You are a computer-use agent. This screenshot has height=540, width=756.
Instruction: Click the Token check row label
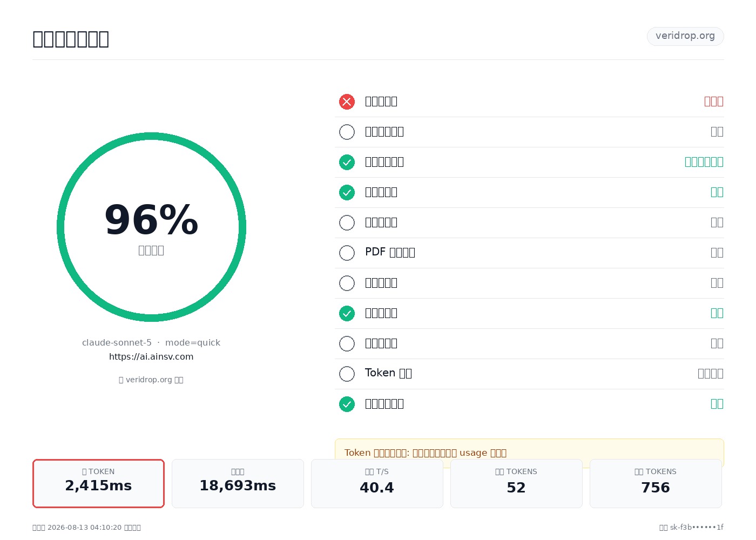tap(388, 373)
